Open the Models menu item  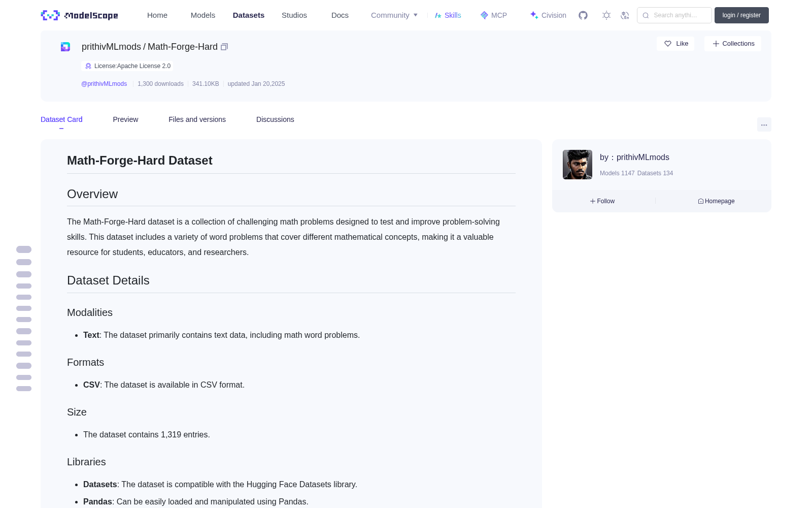pyautogui.click(x=203, y=15)
